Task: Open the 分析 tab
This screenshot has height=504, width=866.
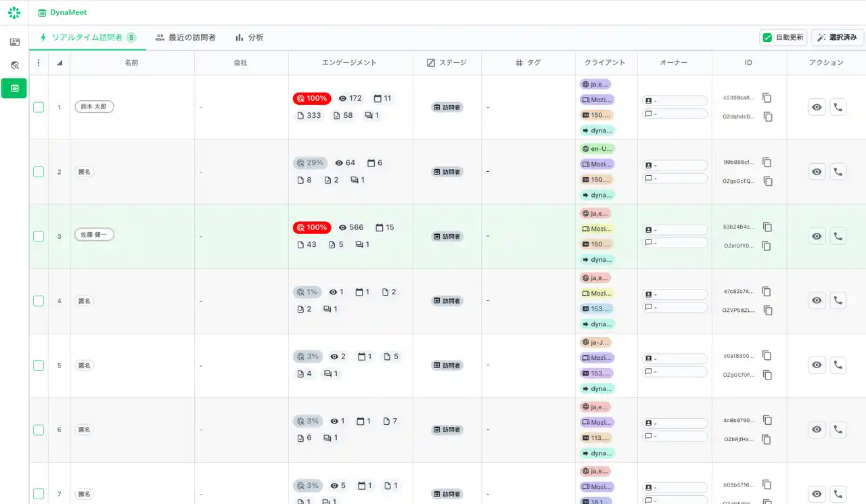Action: pyautogui.click(x=249, y=37)
